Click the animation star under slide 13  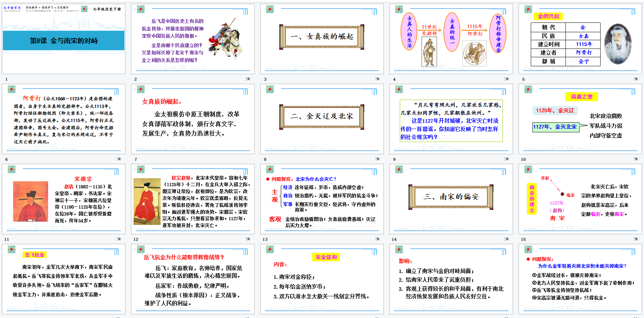(x=377, y=239)
